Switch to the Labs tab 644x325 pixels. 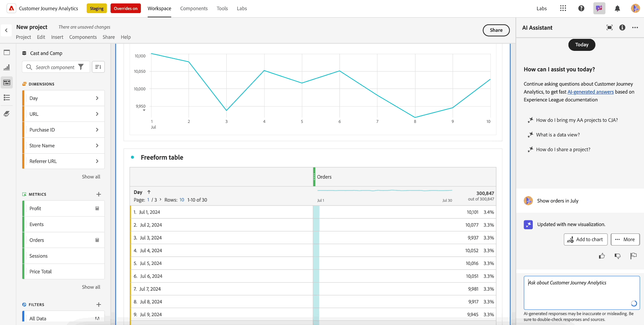click(242, 8)
